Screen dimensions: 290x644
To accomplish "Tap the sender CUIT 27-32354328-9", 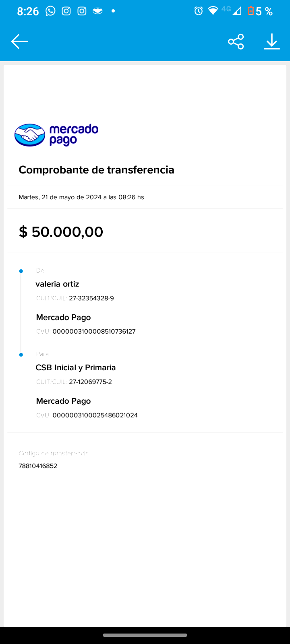I will tap(91, 298).
